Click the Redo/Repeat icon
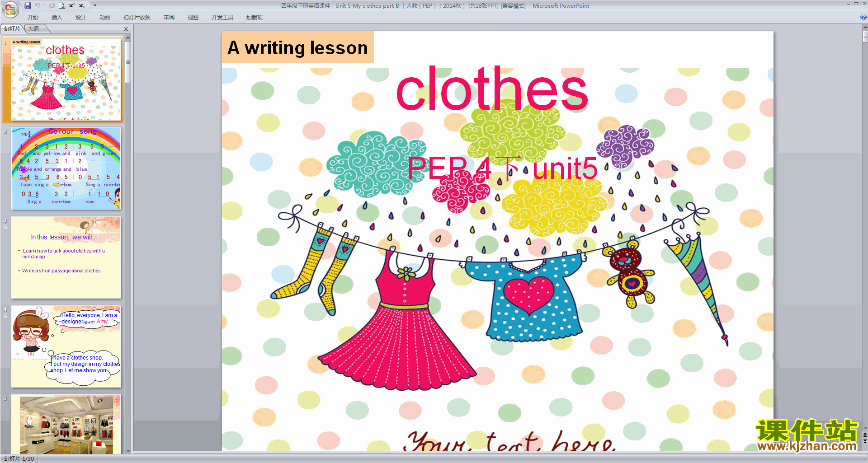 (52, 5)
